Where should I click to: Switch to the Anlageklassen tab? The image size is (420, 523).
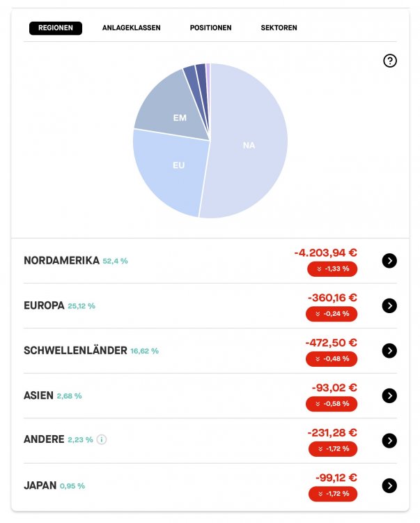tap(131, 28)
